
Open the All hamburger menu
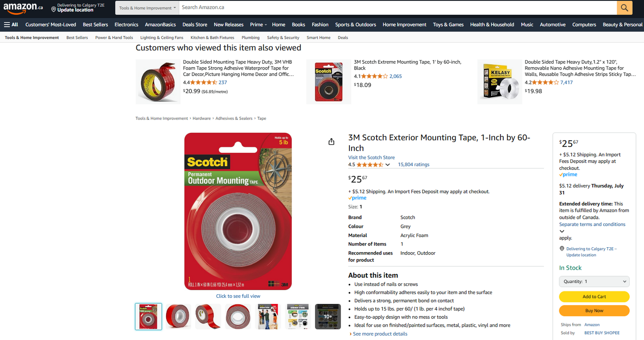point(11,25)
